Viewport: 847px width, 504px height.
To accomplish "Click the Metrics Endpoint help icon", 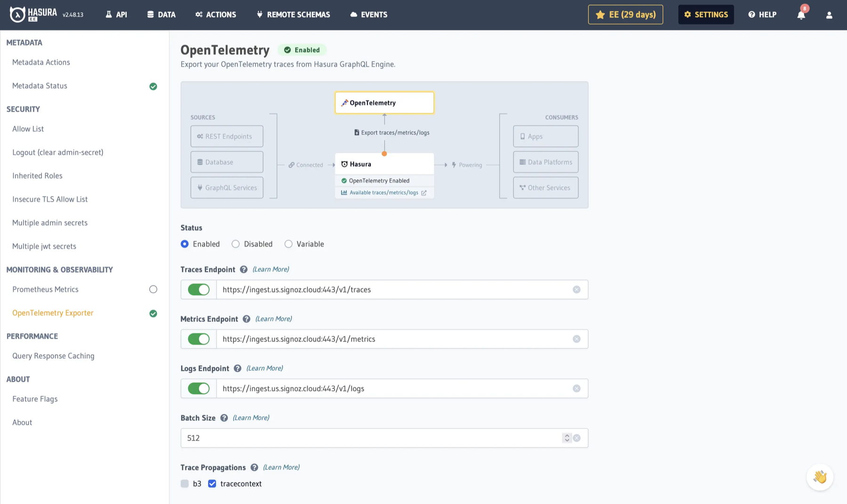I will (246, 319).
